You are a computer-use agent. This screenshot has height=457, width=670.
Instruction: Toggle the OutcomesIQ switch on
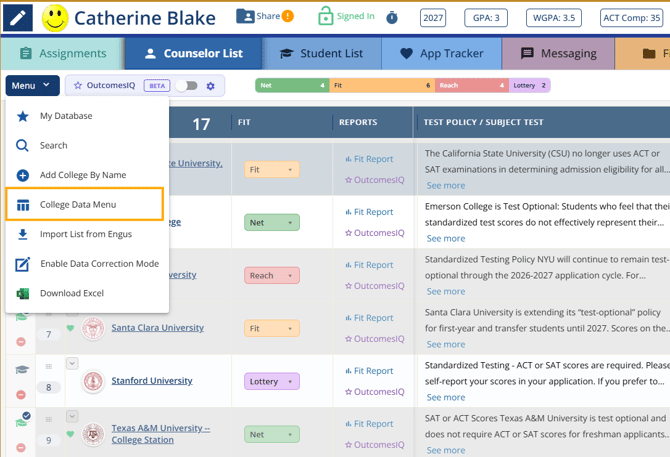[186, 86]
